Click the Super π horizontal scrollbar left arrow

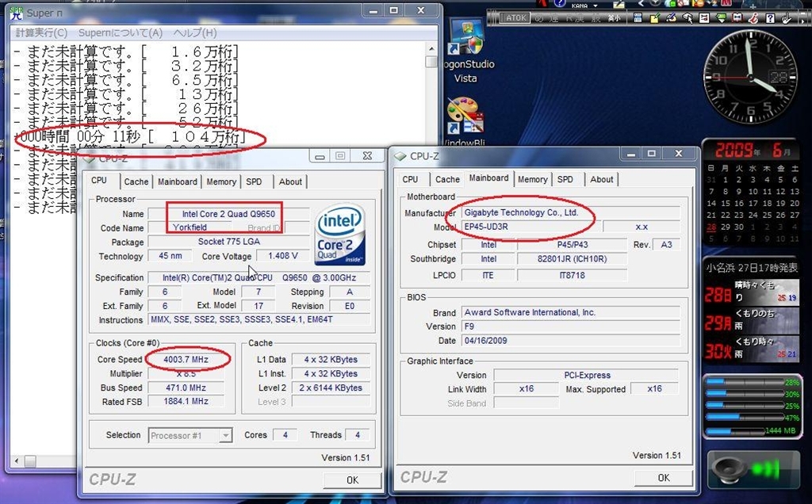pyautogui.click(x=17, y=460)
